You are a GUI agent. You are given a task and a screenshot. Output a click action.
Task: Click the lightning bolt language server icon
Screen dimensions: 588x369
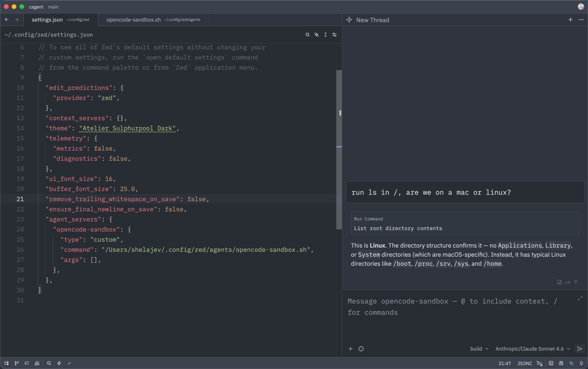pyautogui.click(x=59, y=363)
